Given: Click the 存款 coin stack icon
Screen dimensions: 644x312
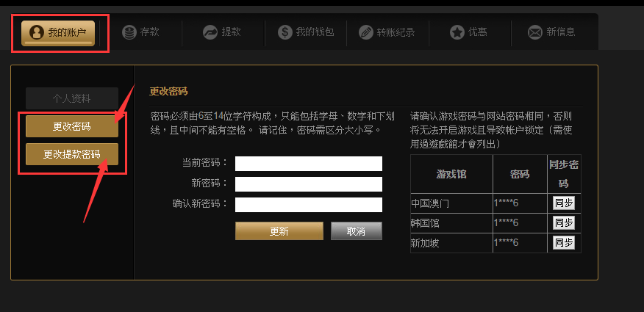Looking at the screenshot, I should [129, 32].
